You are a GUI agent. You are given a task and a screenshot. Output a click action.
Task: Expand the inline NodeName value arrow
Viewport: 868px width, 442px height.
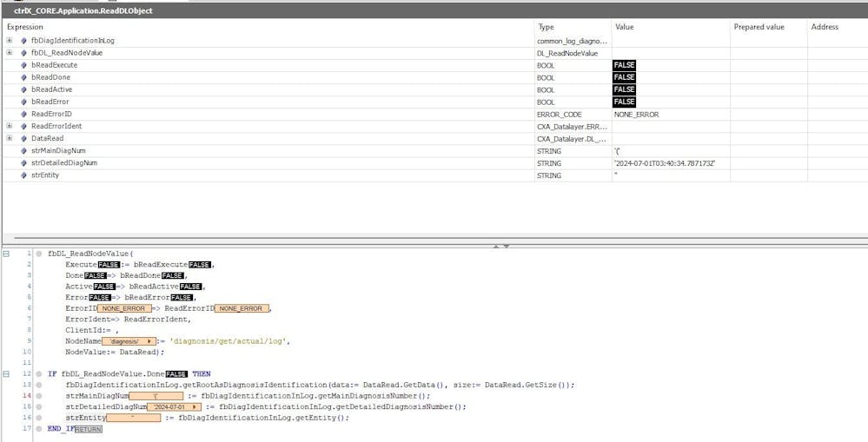[150, 341]
